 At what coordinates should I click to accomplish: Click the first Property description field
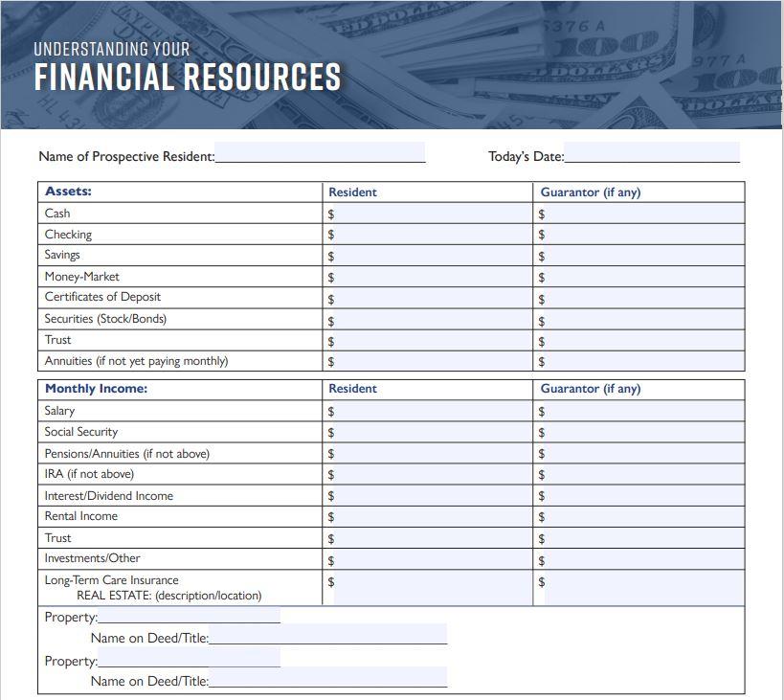[189, 616]
